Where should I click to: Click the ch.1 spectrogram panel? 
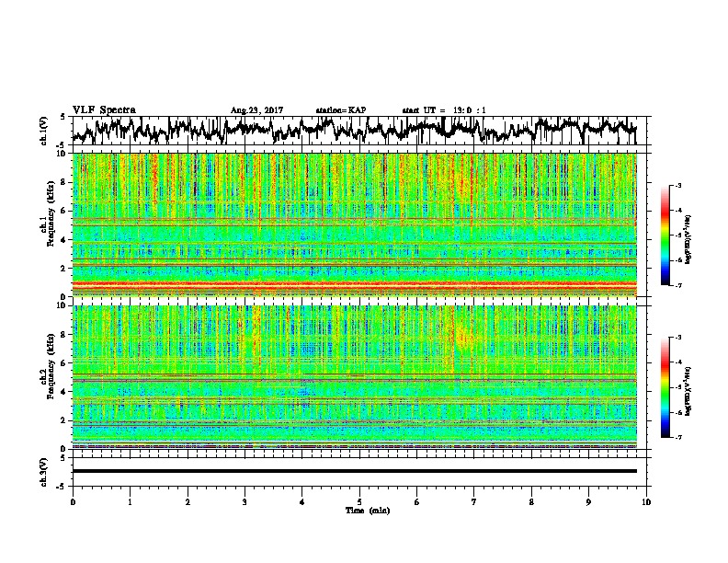point(355,224)
